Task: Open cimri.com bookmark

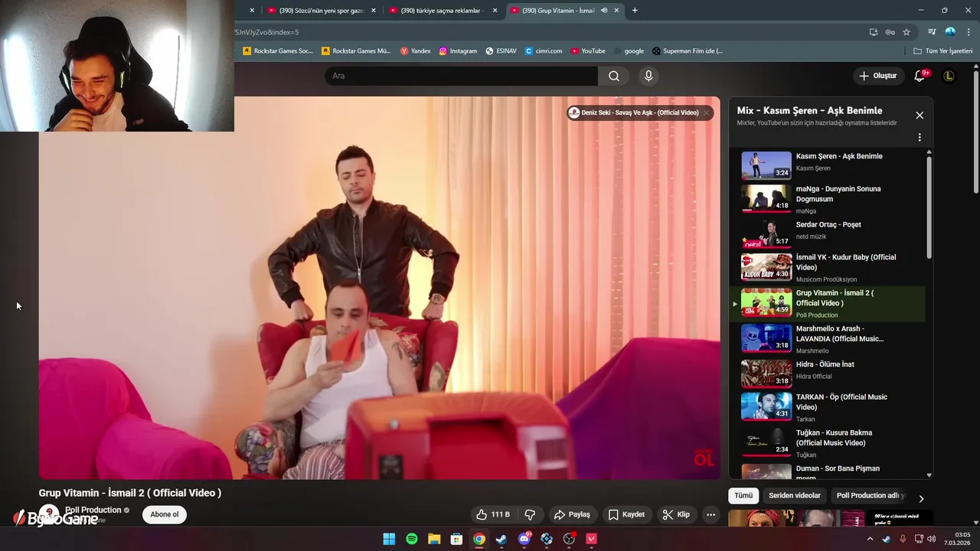Action: [x=543, y=51]
